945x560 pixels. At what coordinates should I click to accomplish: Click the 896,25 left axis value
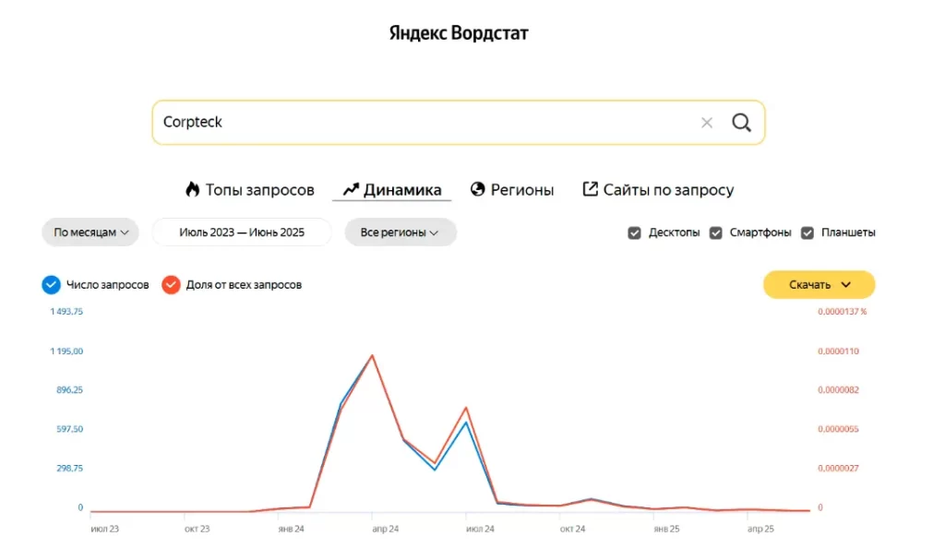tap(69, 390)
